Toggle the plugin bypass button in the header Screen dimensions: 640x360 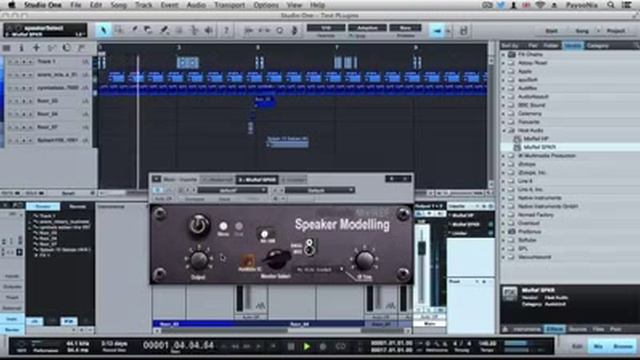click(x=158, y=190)
